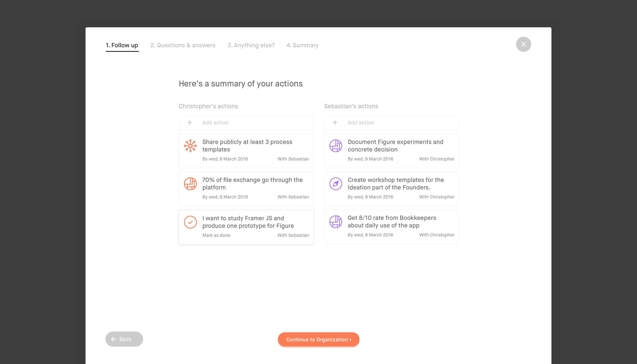The image size is (637, 364).
Task: Click the purple grid icon on Document Figure experiments
Action: point(336,146)
